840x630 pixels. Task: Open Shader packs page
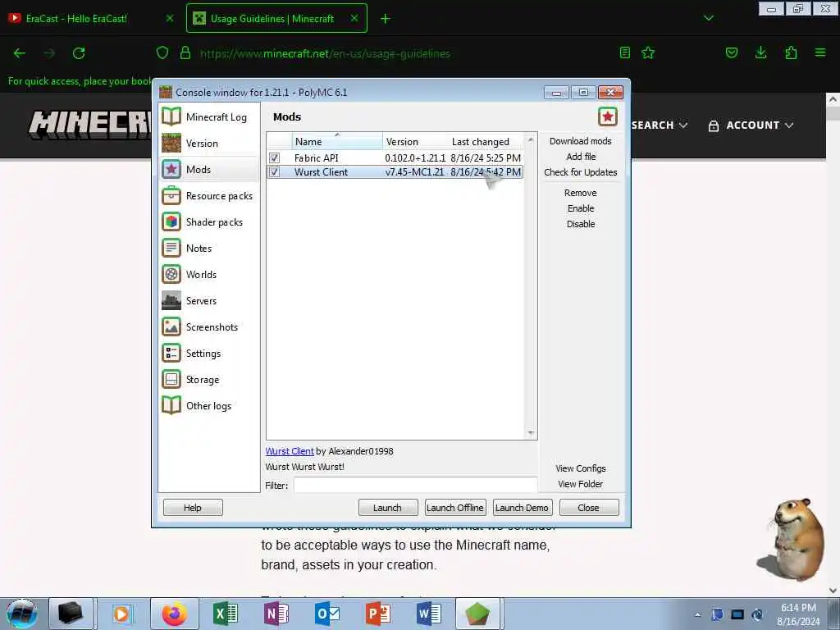[x=209, y=221]
